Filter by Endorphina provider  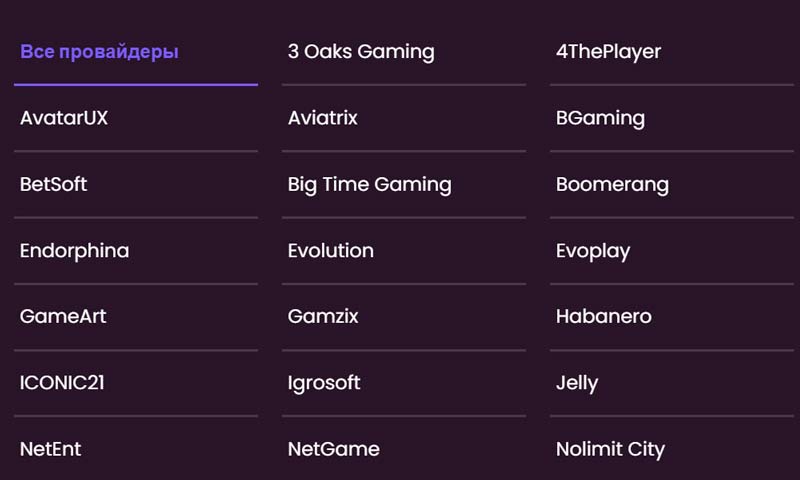point(74,250)
